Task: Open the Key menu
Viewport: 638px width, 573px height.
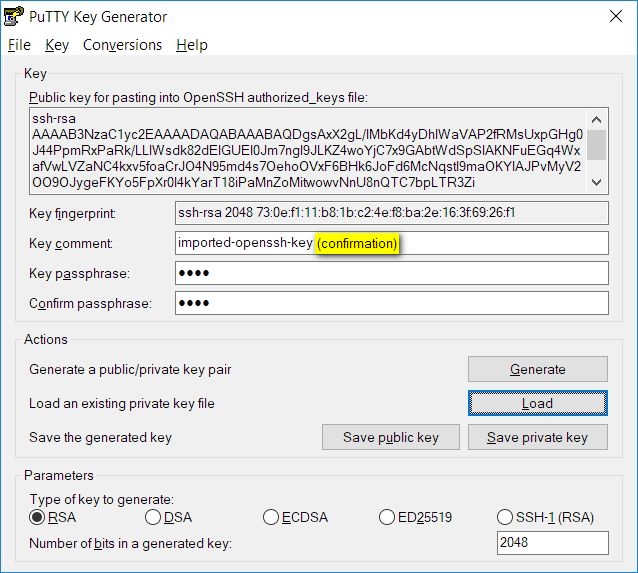Action: (x=57, y=45)
